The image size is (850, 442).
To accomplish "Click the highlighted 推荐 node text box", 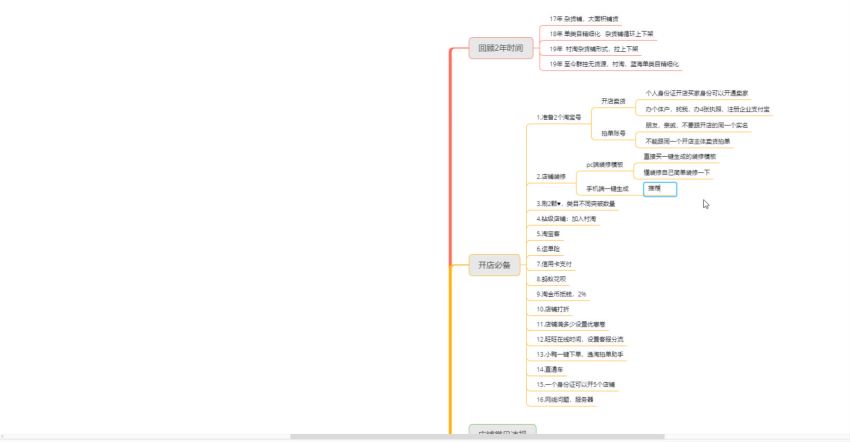I will click(660, 188).
